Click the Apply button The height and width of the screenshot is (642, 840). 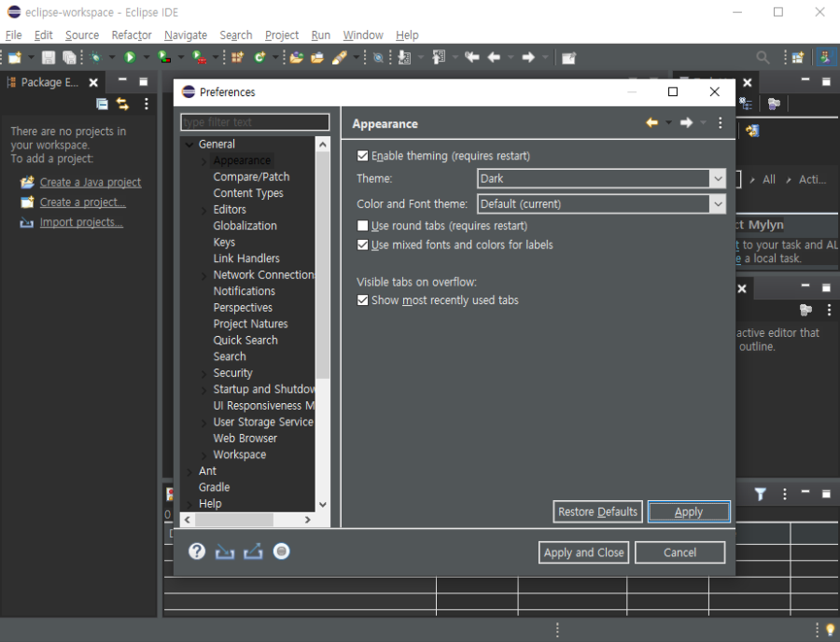click(x=689, y=512)
